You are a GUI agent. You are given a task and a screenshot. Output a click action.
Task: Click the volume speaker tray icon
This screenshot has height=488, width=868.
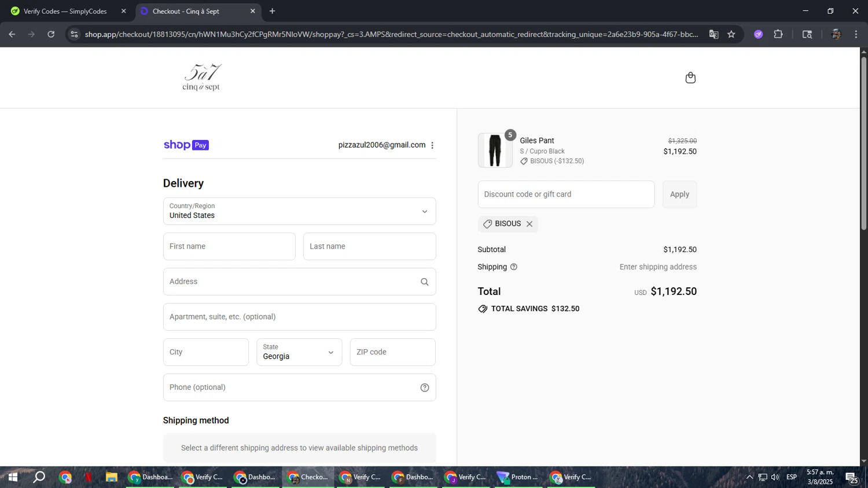[775, 477]
